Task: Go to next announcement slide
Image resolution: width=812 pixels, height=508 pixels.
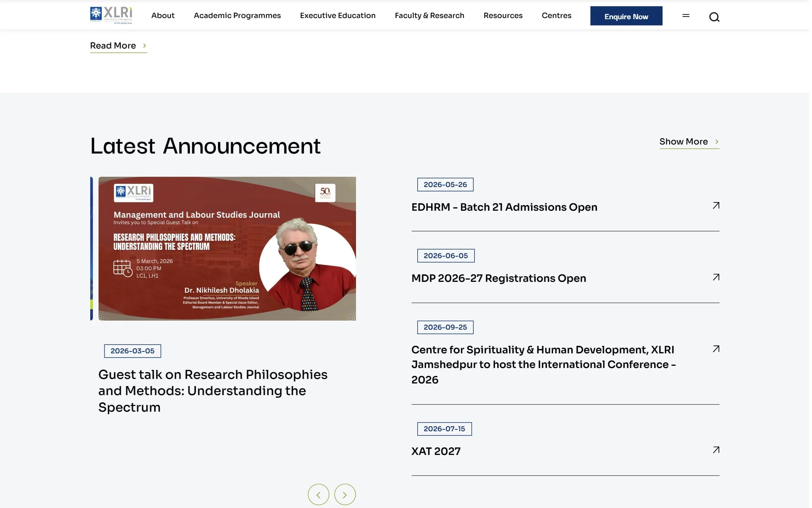Action: pyautogui.click(x=345, y=494)
